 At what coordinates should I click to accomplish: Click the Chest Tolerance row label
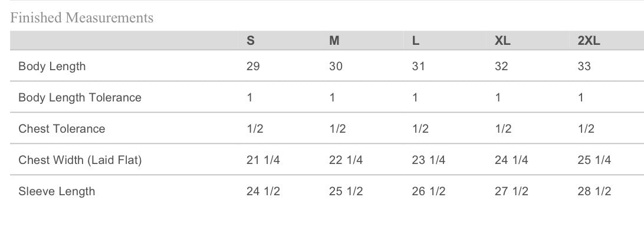(61, 129)
